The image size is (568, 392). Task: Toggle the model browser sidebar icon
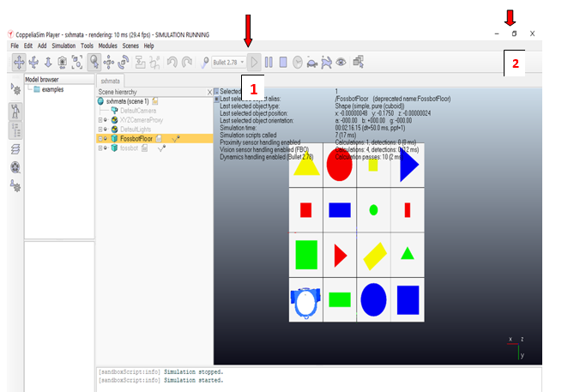[15, 110]
